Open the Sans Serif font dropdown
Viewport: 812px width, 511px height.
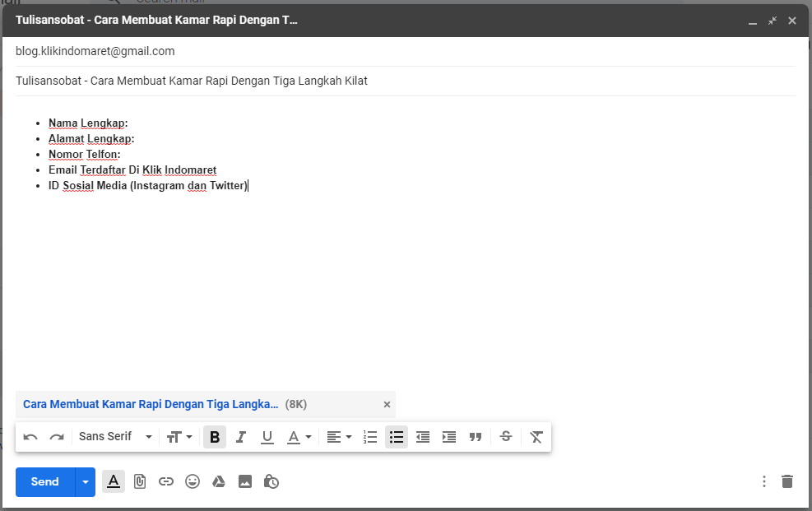coord(115,437)
